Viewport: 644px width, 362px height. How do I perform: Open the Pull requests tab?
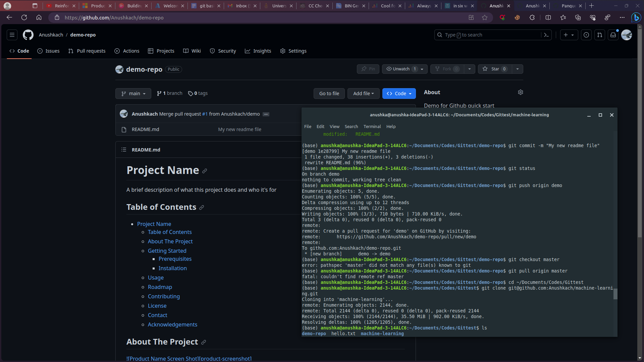[87, 51]
